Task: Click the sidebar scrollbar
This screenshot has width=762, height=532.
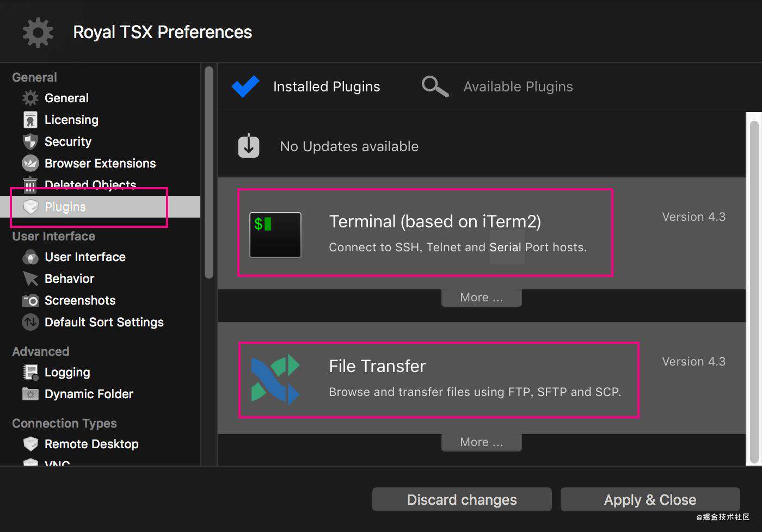Action: (x=209, y=172)
